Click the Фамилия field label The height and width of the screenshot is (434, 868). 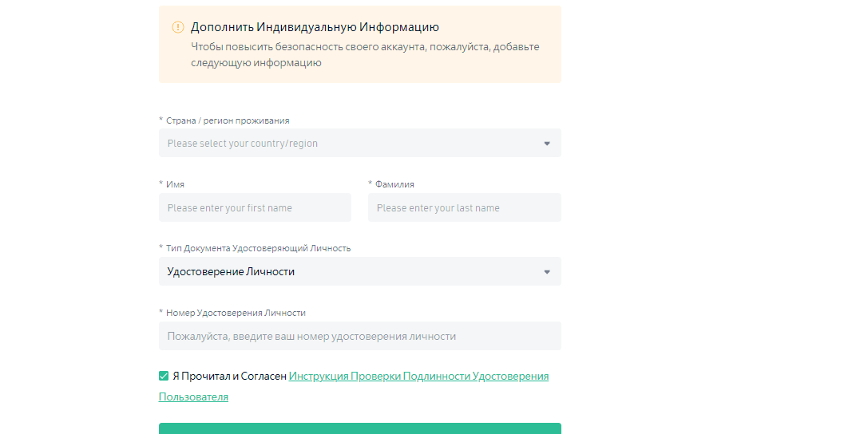(394, 184)
